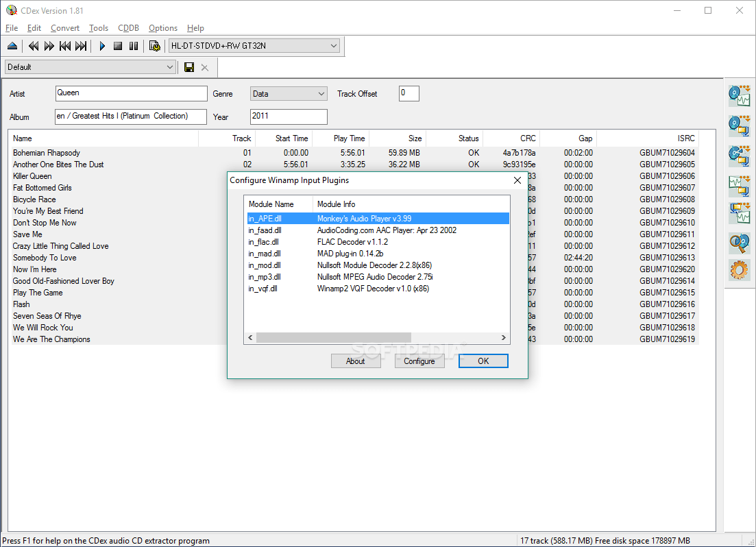
Task: Select the in_mod.dll plugin row
Action: [378, 265]
